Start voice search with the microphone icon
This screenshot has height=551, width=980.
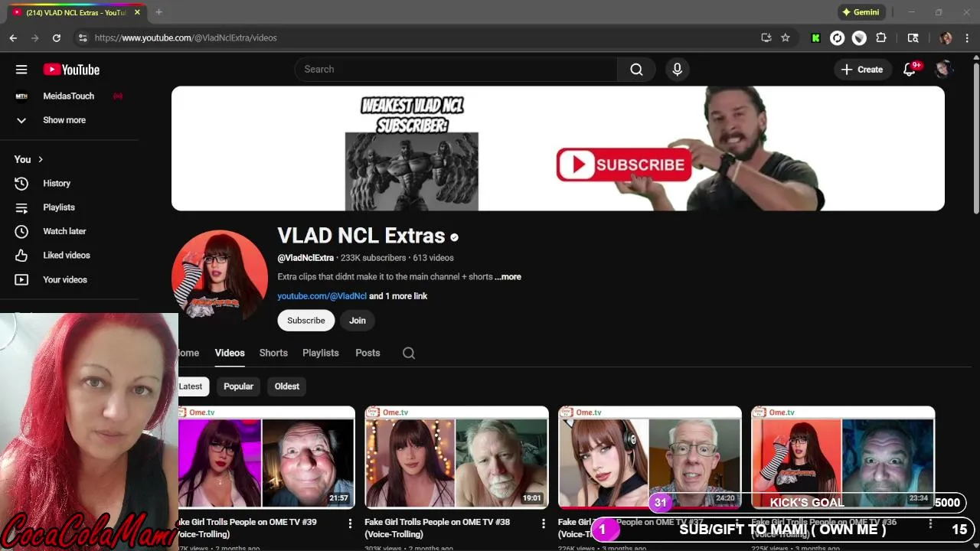pyautogui.click(x=677, y=70)
